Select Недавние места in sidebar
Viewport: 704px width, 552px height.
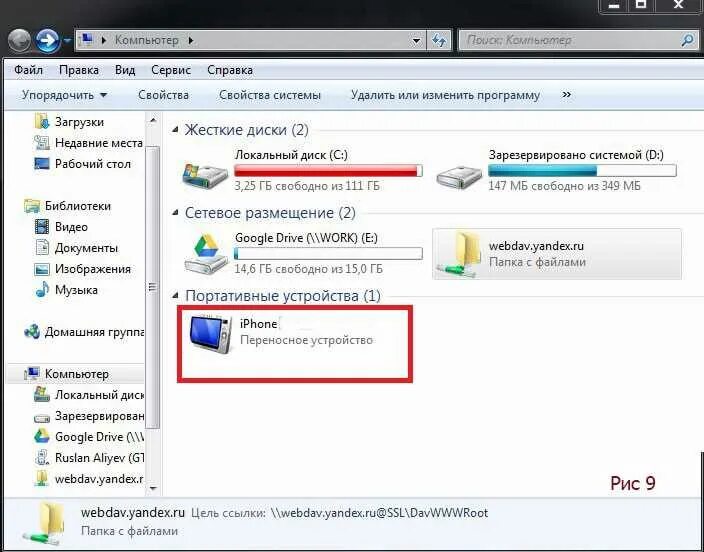click(98, 143)
